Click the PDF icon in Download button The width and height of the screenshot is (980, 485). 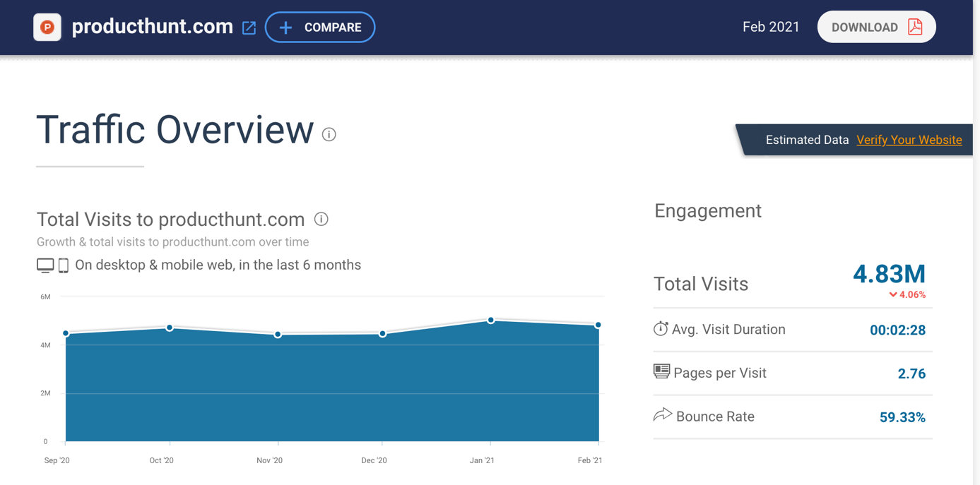tap(915, 27)
